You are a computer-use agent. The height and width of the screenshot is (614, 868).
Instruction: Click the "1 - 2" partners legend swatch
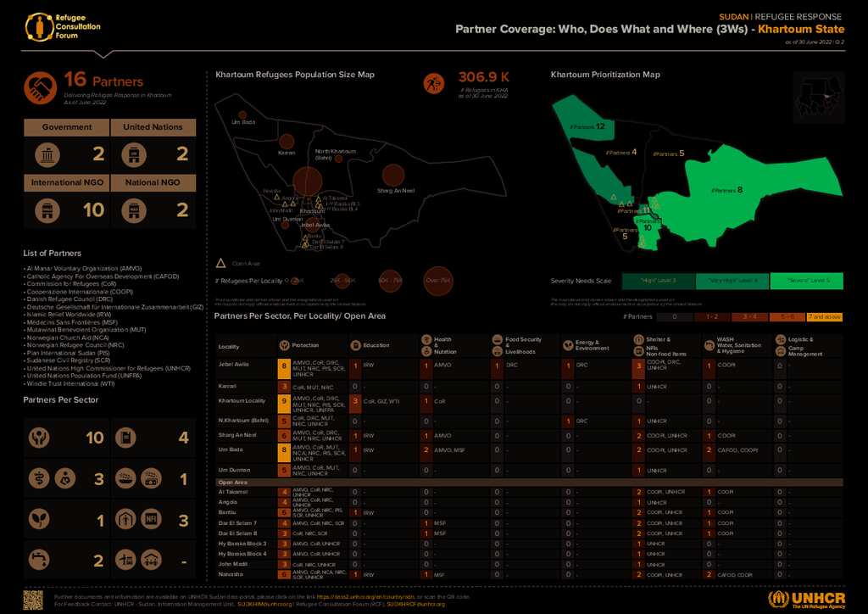[712, 317]
